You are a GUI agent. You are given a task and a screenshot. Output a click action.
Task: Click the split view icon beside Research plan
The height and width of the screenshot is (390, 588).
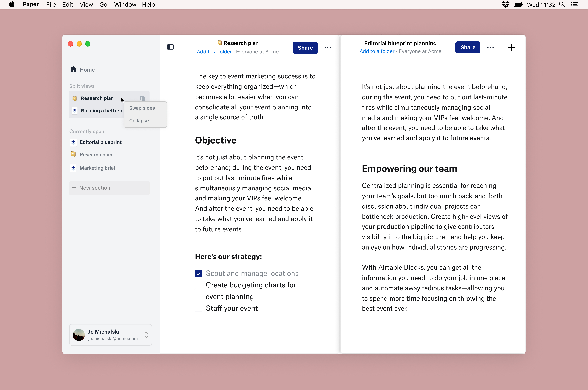pyautogui.click(x=143, y=98)
